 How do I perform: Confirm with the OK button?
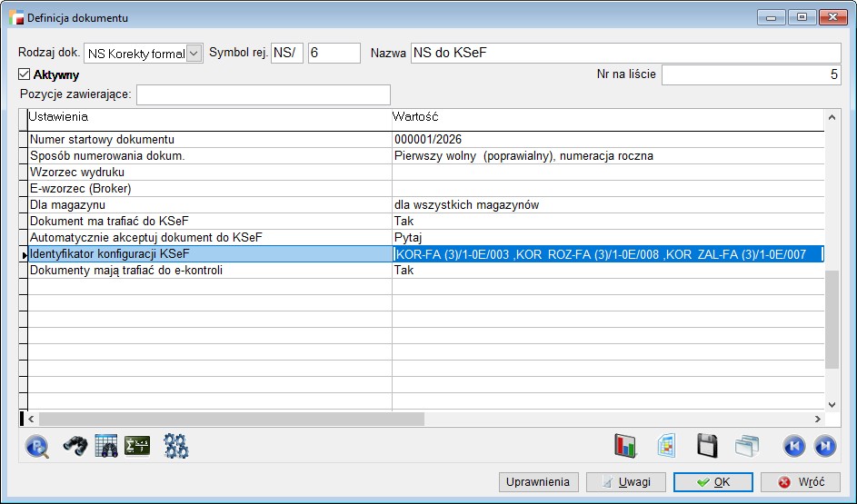click(x=713, y=482)
